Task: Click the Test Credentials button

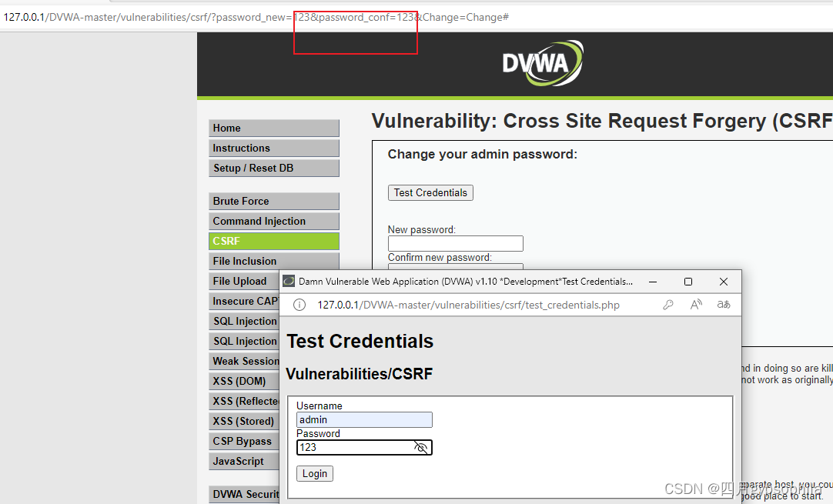Action: click(x=430, y=193)
